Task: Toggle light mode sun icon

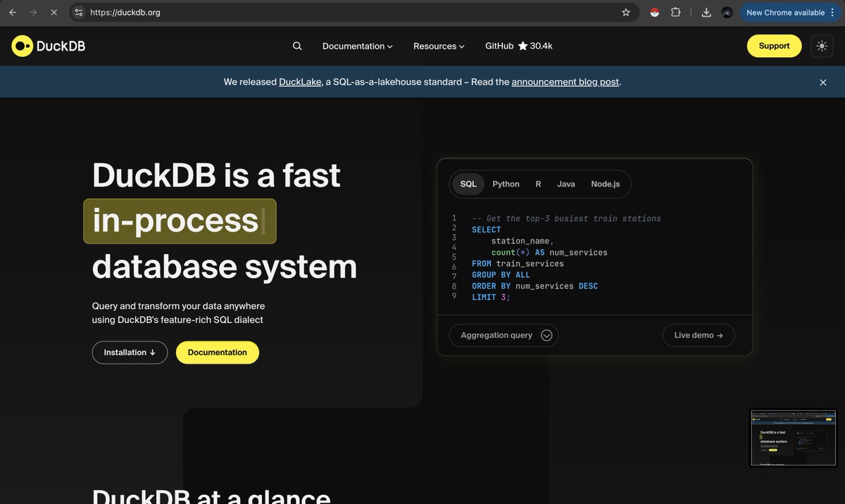Action: point(822,46)
